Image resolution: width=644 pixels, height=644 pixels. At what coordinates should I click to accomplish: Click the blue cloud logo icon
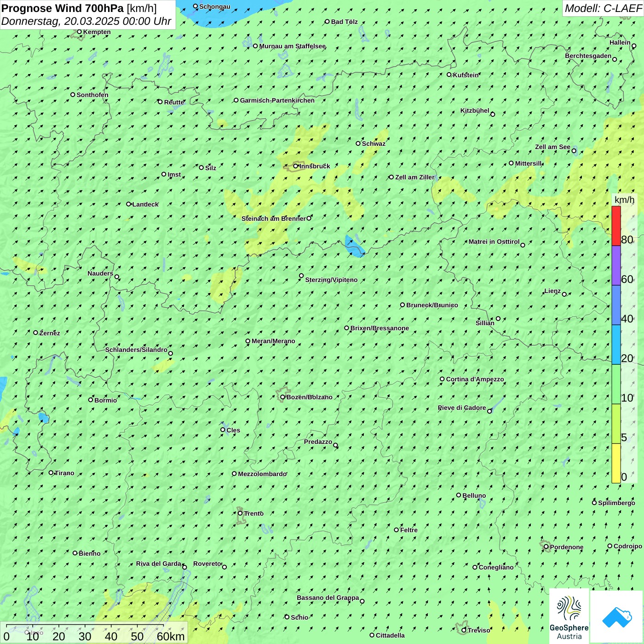[617, 617]
